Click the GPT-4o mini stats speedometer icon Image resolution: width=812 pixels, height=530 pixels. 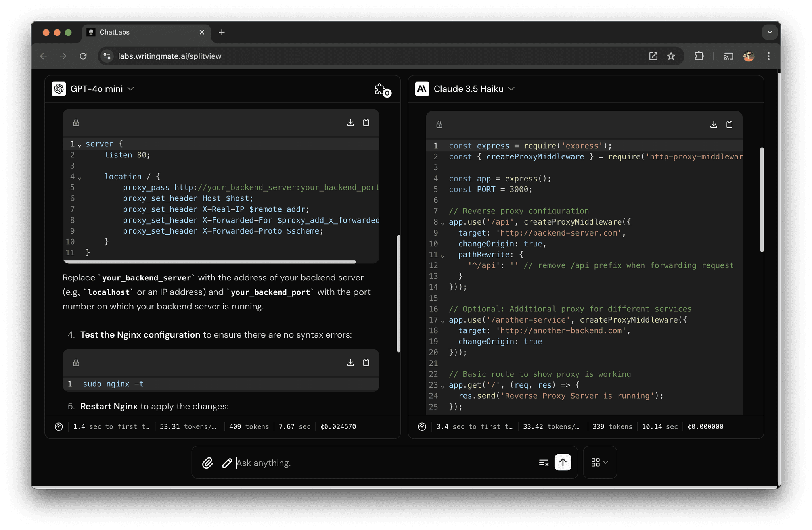tap(59, 427)
